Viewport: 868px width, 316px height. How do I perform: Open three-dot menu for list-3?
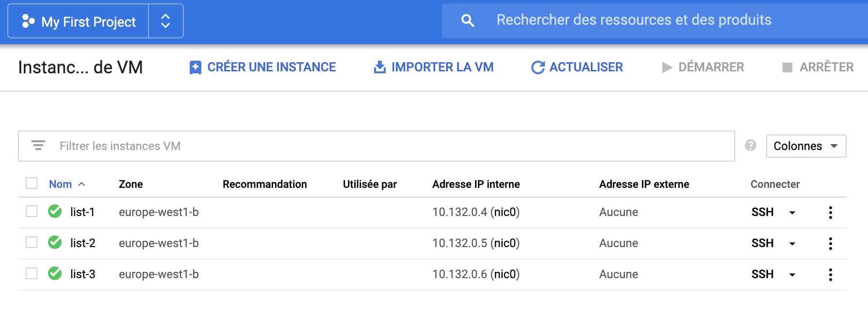pyautogui.click(x=830, y=274)
